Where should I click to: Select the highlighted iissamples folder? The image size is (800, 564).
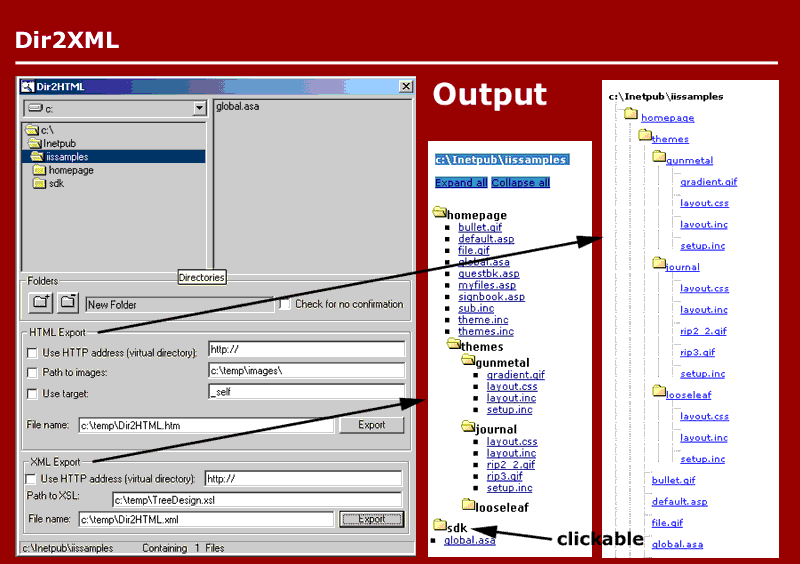pyautogui.click(x=66, y=157)
